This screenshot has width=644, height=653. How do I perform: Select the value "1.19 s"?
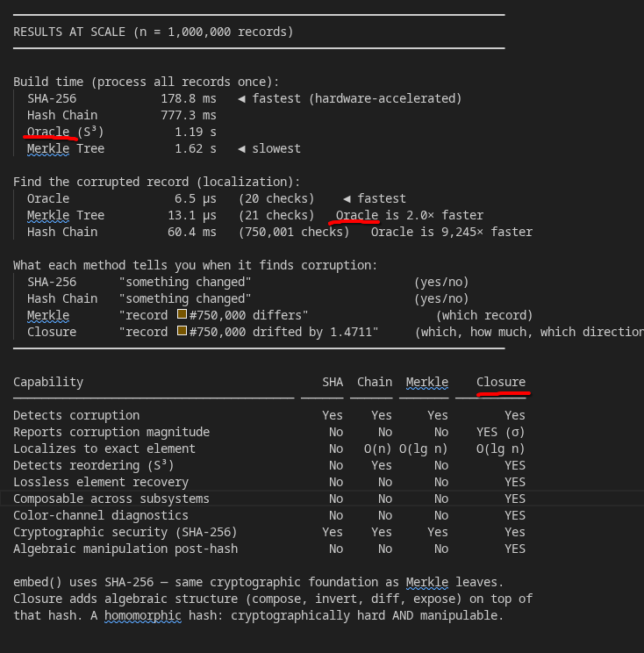[196, 132]
